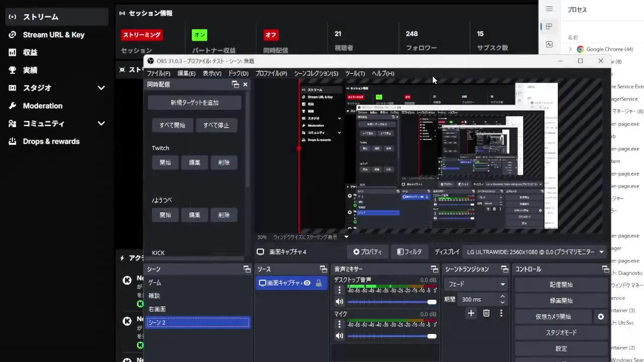
Task: Select the シーン 2 scene
Action: tap(198, 322)
